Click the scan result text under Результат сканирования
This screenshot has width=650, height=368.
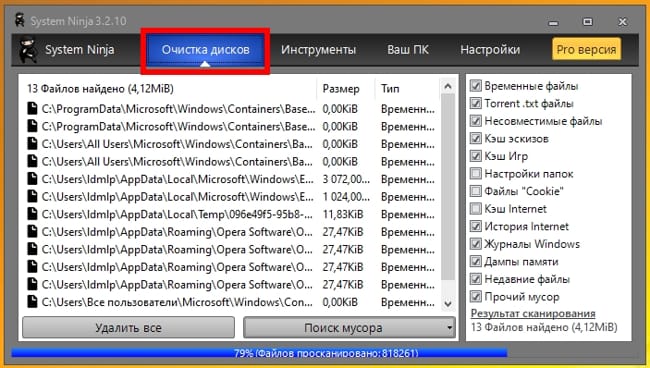pos(544,327)
